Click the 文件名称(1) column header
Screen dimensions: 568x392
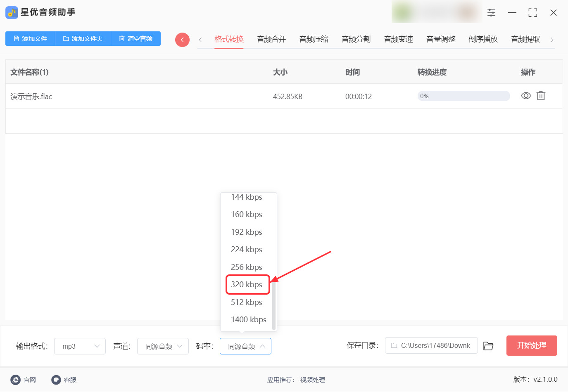click(29, 72)
